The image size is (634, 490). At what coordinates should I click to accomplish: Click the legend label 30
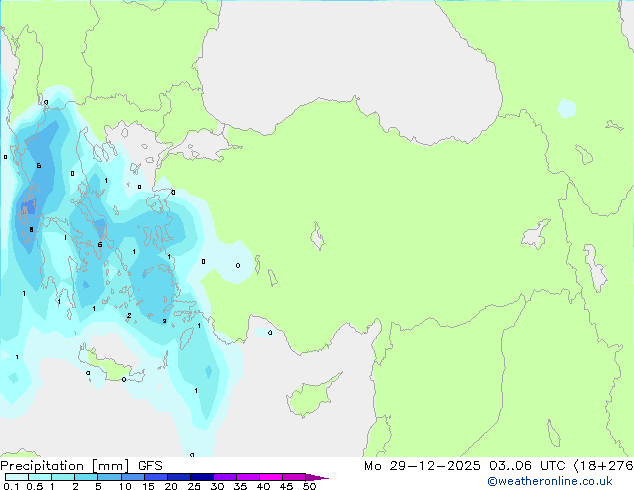(217, 486)
